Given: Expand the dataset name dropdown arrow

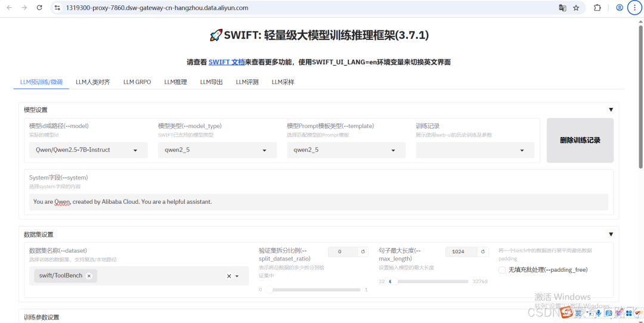Looking at the screenshot, I should (237, 276).
